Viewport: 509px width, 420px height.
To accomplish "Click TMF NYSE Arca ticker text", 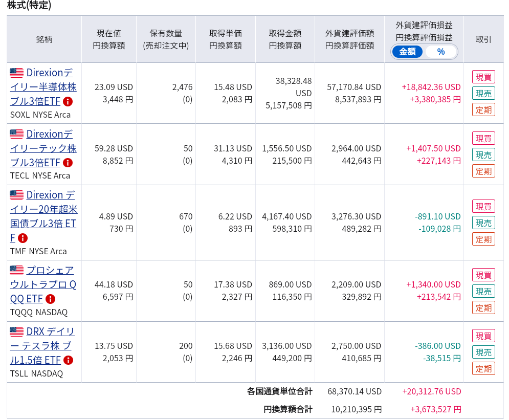I will click(38, 251).
